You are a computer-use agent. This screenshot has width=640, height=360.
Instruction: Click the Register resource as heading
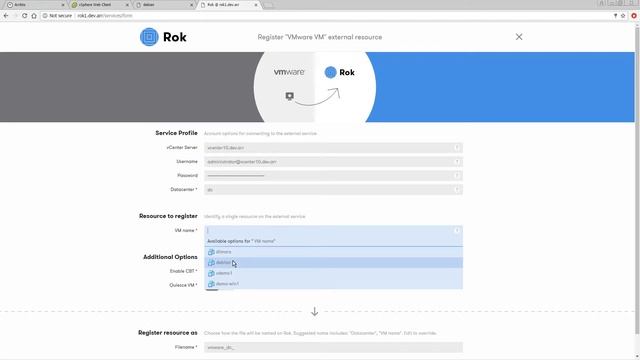(168, 333)
